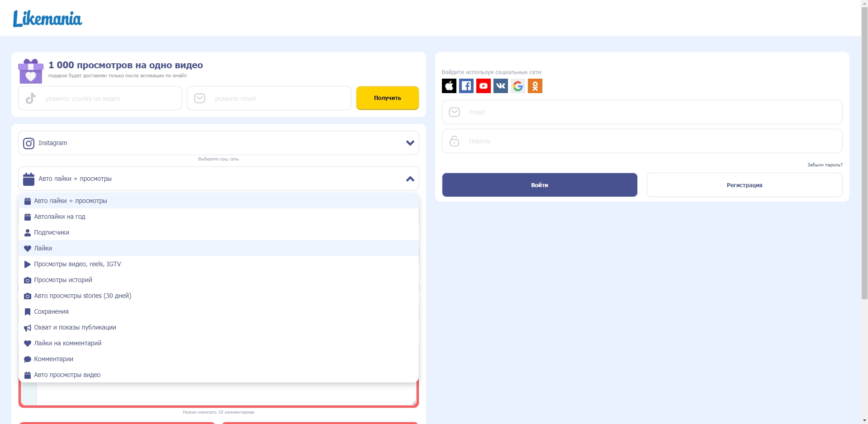Image resolution: width=868 pixels, height=424 pixels.
Task: Pick Охват и показы публикации option
Action: pos(218,327)
